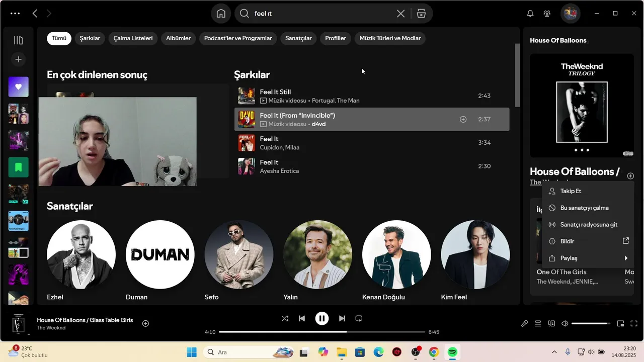The width and height of the screenshot is (644, 362).
Task: Select the Sanatçılar filter chip
Action: 298,38
